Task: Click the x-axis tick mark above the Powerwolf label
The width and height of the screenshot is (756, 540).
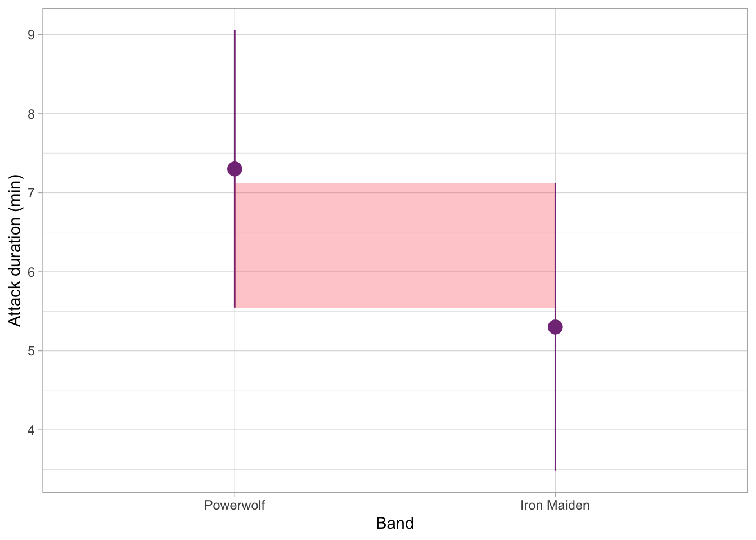Action: pyautogui.click(x=235, y=494)
